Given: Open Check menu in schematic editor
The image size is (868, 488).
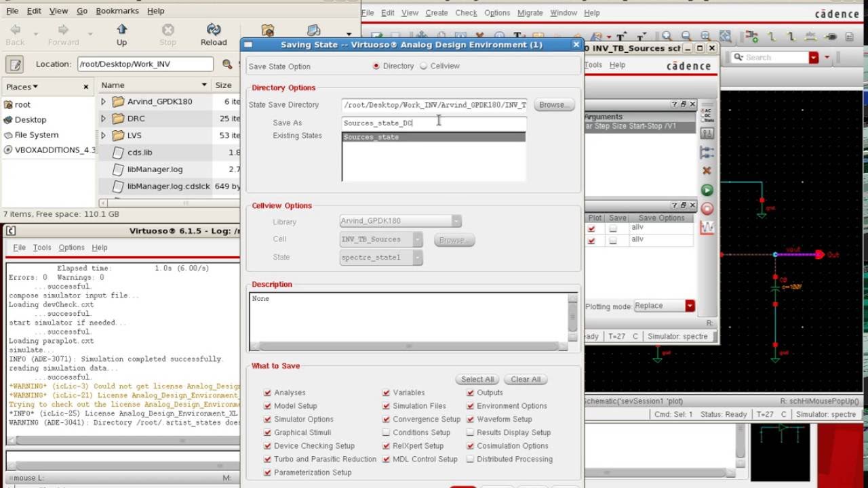Looking at the screenshot, I should coord(466,13).
